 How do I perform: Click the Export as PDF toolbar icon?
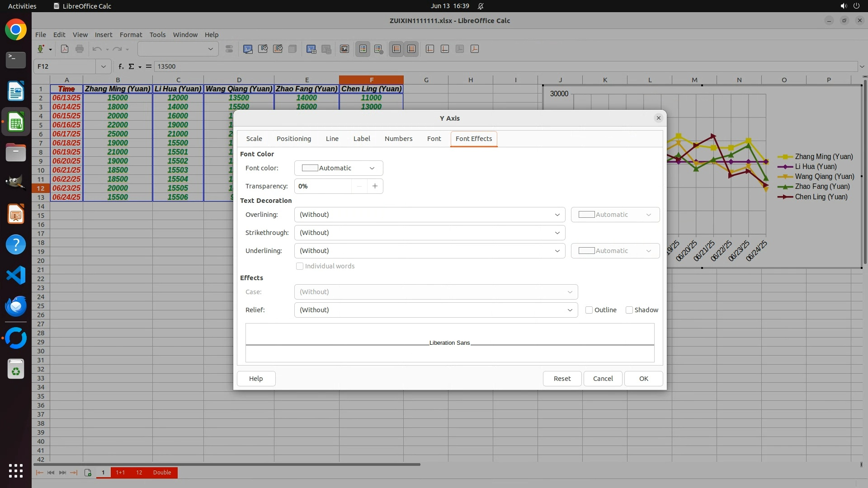[x=65, y=49]
